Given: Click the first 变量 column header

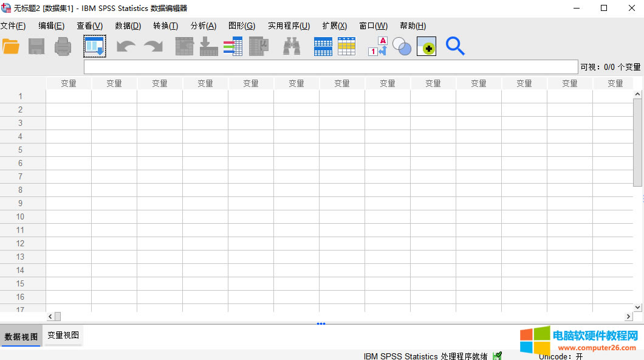Looking at the screenshot, I should [69, 83].
